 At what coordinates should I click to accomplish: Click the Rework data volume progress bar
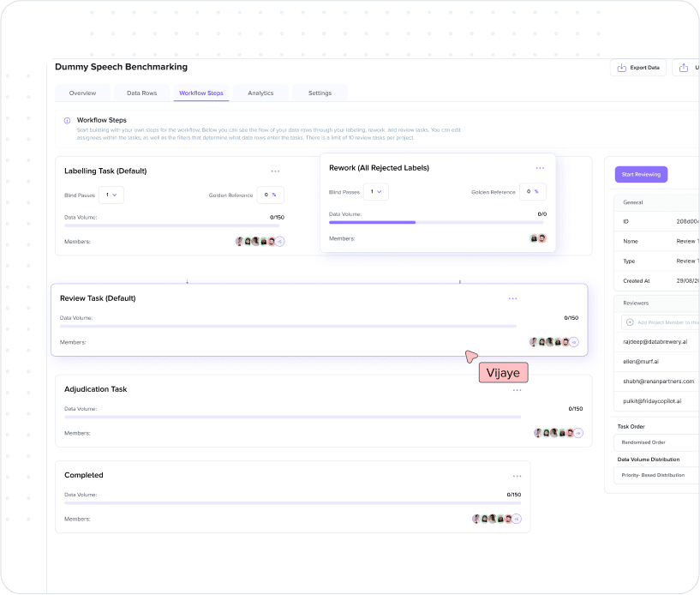tap(437, 222)
